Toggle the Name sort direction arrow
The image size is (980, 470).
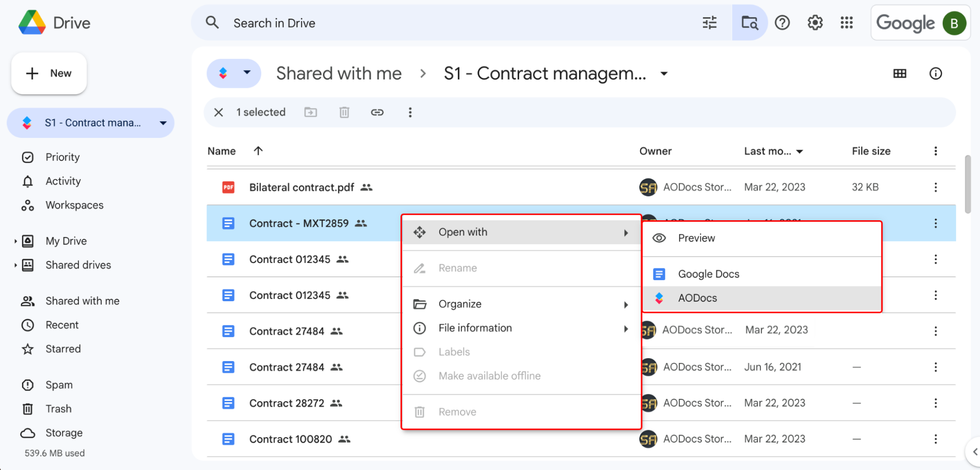258,151
